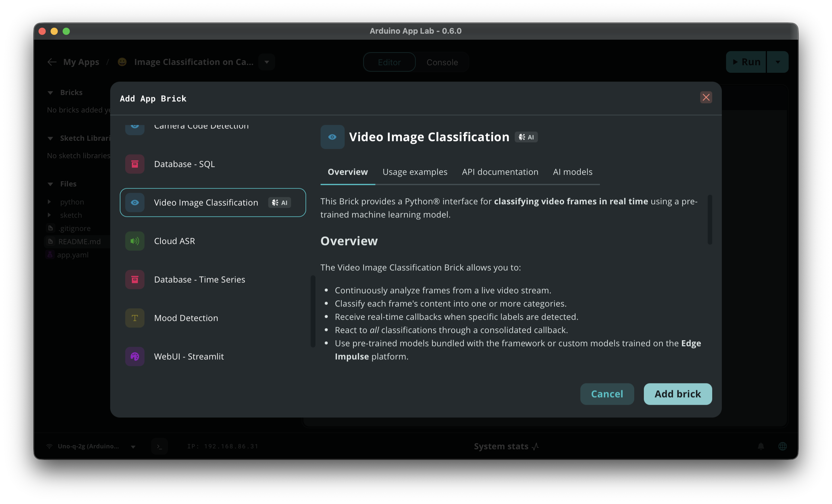Collapse the Sketch Libraries section
This screenshot has height=504, width=832.
coord(50,138)
